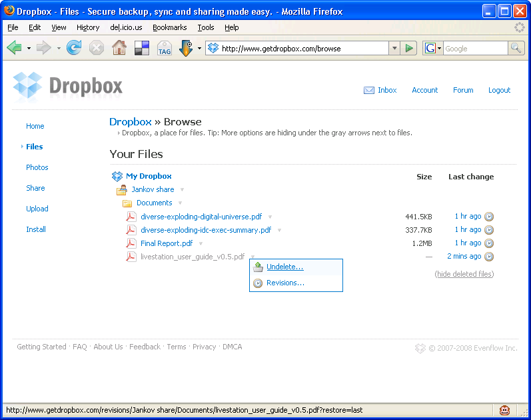Click the Documents folder icon
The height and width of the screenshot is (420, 531).
pyautogui.click(x=127, y=203)
